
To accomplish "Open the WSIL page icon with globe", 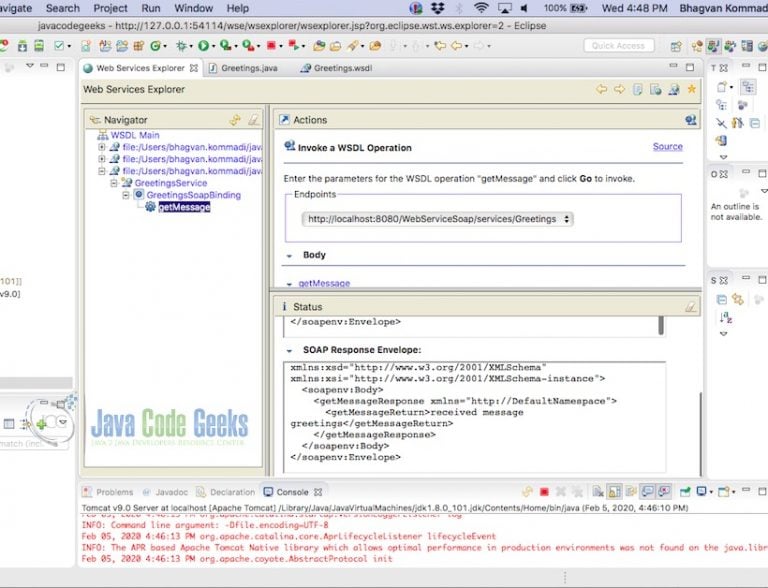I will click(x=656, y=89).
